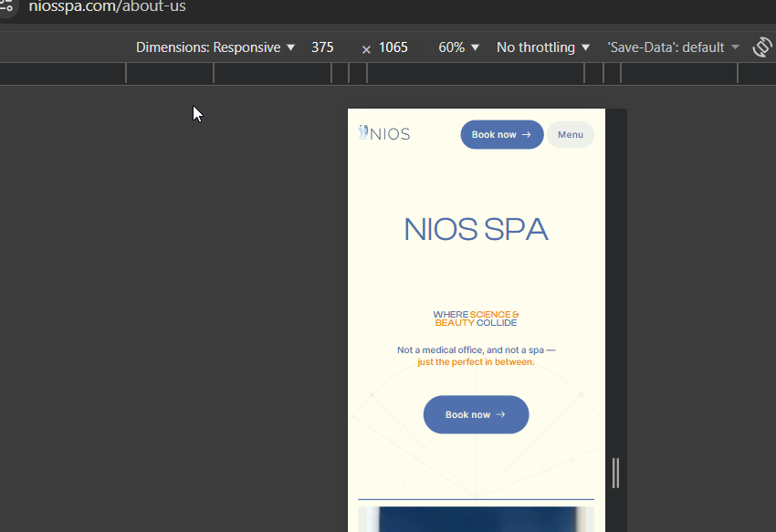Open the site Menu button
Image resolution: width=776 pixels, height=532 pixels.
571,135
